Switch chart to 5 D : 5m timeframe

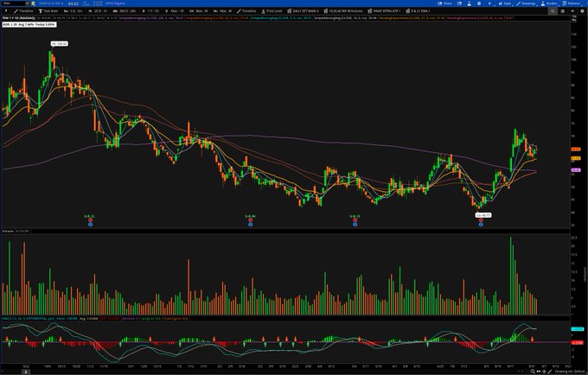pos(73,11)
